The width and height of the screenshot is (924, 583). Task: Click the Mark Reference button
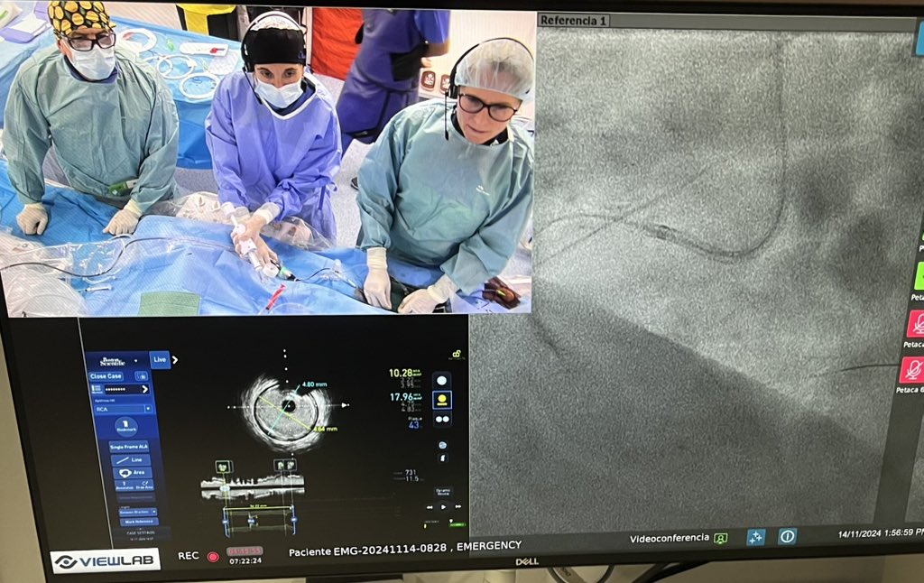coord(139,522)
